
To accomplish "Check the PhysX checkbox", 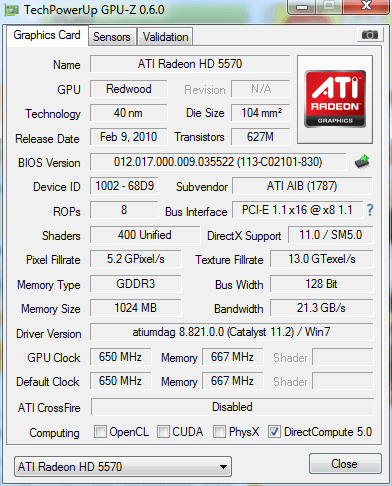I will click(219, 431).
